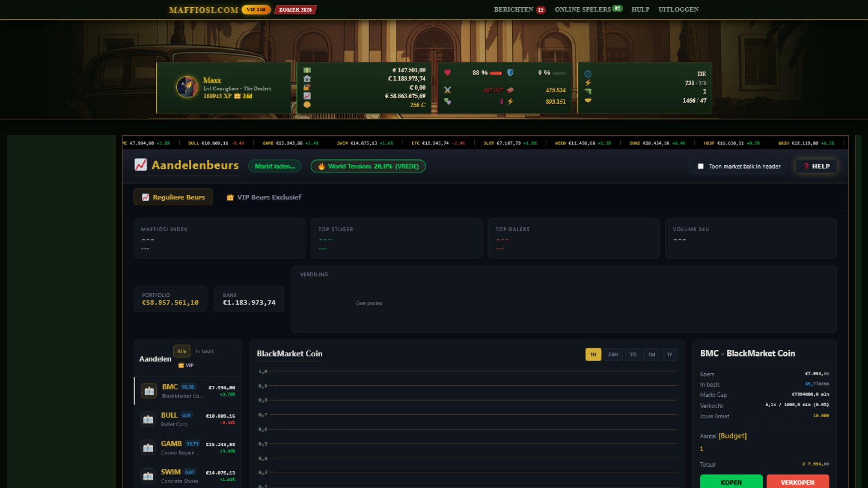Click the red heart health icon

(448, 73)
